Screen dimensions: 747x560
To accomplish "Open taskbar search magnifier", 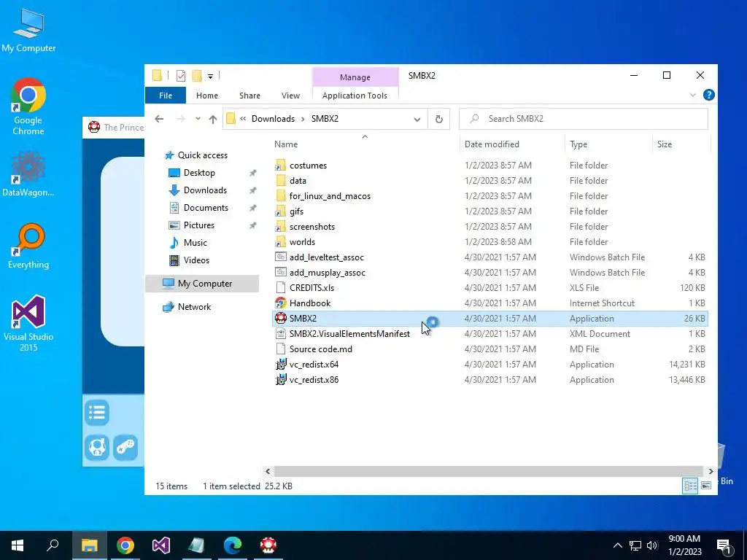I will pos(53,545).
